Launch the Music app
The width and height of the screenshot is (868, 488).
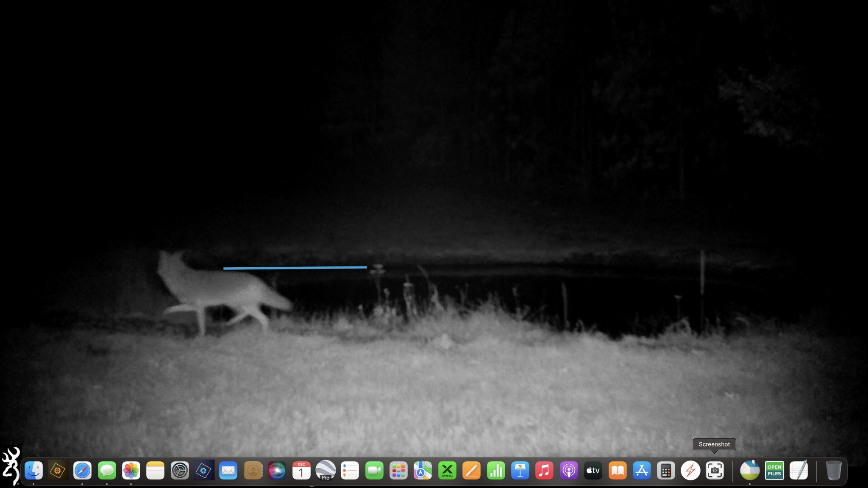(x=544, y=471)
